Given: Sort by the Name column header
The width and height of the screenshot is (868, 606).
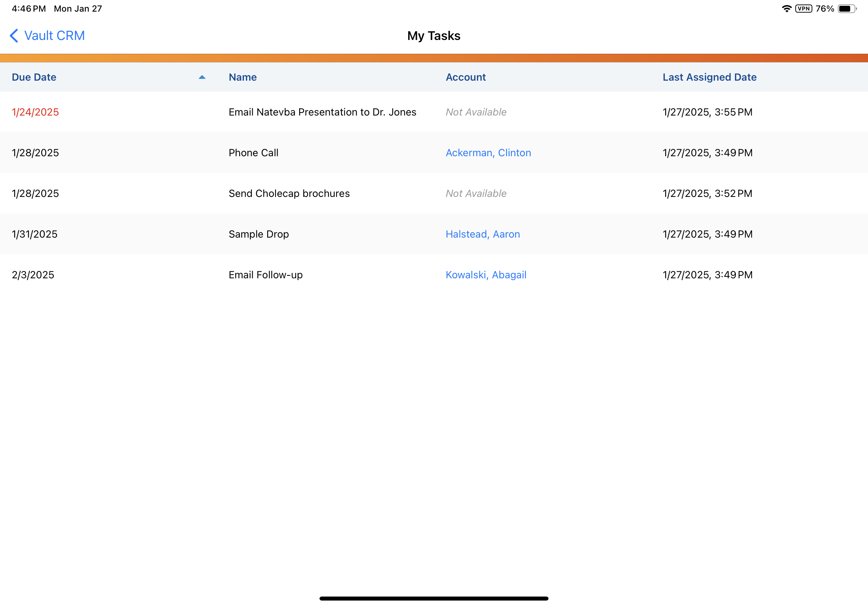Looking at the screenshot, I should pyautogui.click(x=242, y=77).
